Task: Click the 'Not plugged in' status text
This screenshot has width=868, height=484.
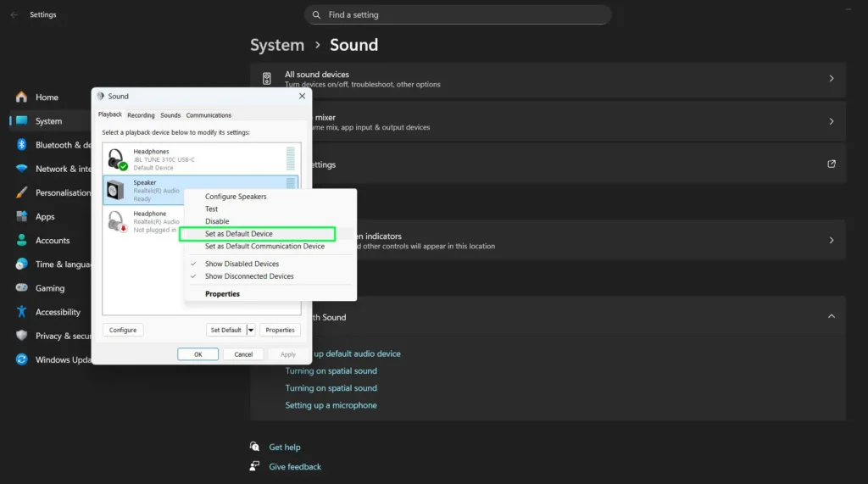Action: 154,230
